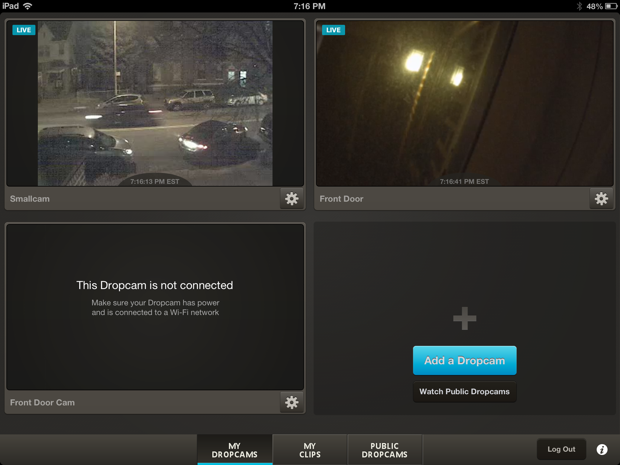Open settings gear for Smallcam

point(291,199)
